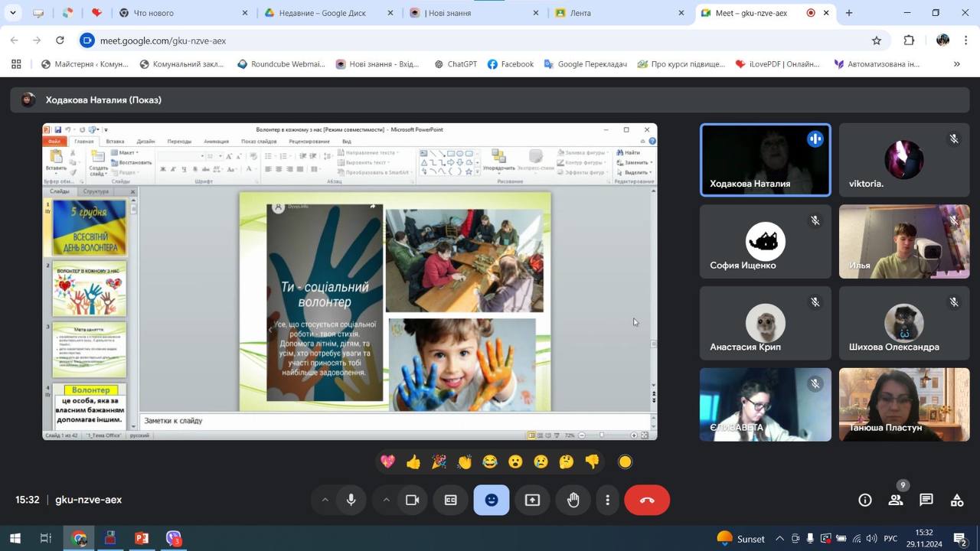Image resolution: width=980 pixels, height=551 pixels.
Task: Click the red leave call button
Action: pos(647,500)
